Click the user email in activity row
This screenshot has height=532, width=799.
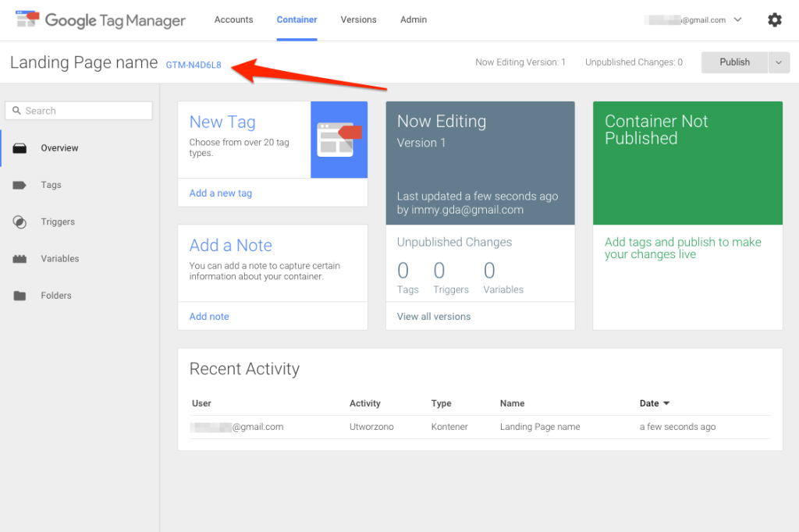236,427
